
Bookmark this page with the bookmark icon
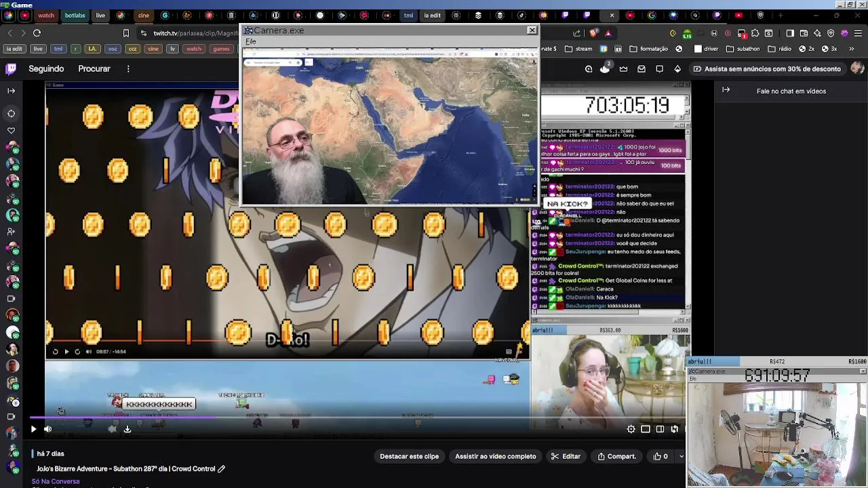coord(126,33)
